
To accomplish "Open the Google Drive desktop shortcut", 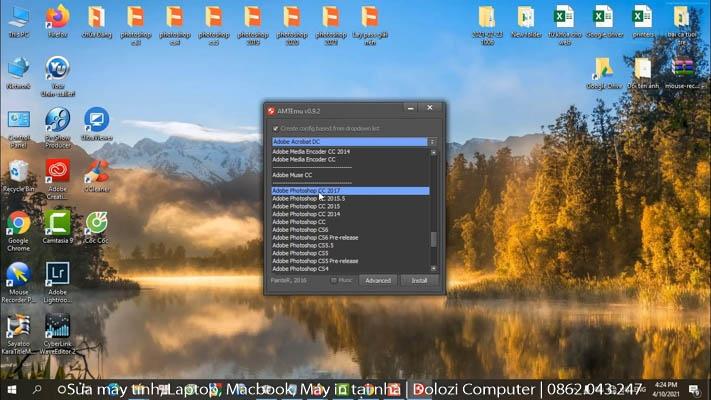I will (x=603, y=69).
